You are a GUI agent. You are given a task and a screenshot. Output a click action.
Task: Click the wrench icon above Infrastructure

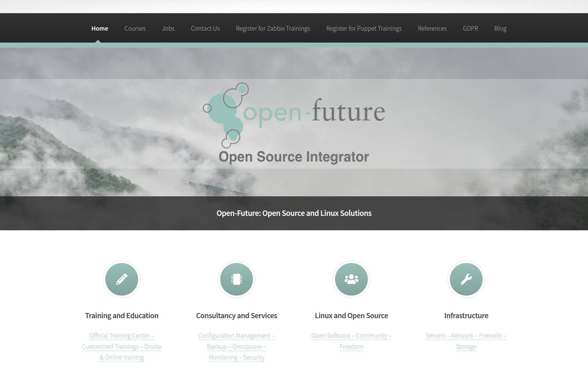[x=466, y=279]
